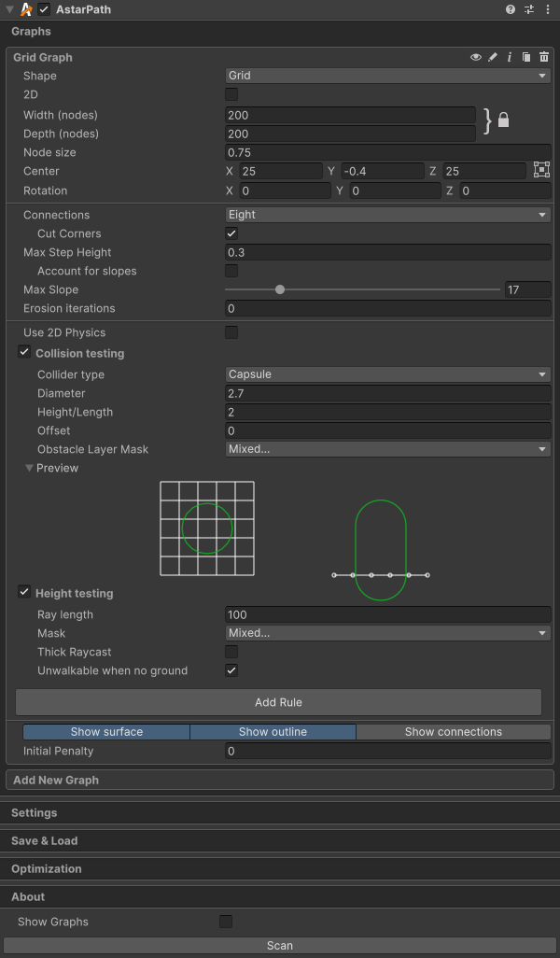This screenshot has width=560, height=958.
Task: Uncheck the Collision testing checkbox
Action: pyautogui.click(x=24, y=353)
